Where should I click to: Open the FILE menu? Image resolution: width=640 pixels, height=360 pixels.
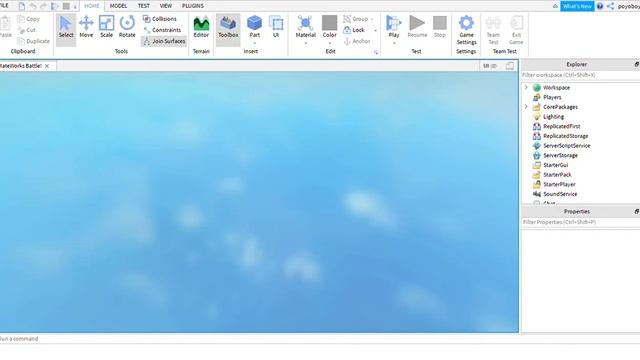[x=4, y=6]
